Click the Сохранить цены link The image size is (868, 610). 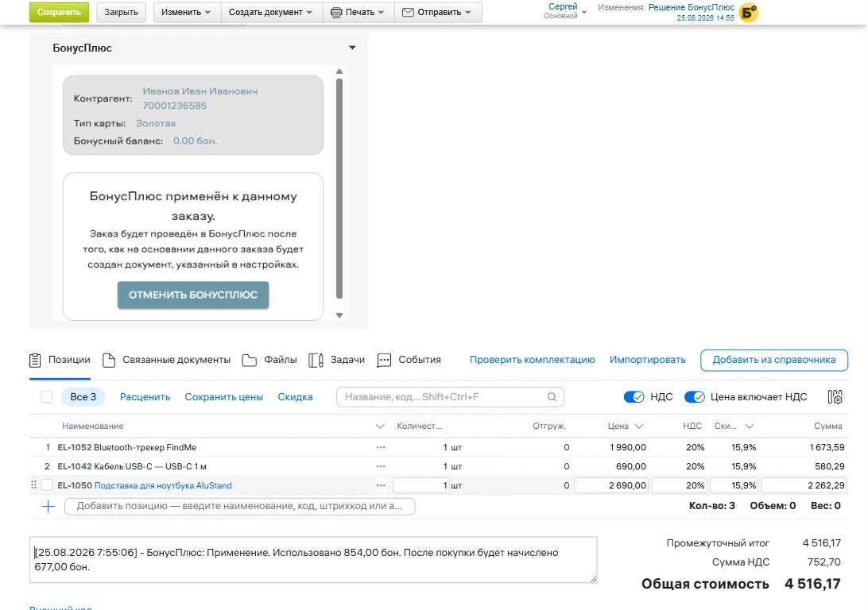(223, 397)
